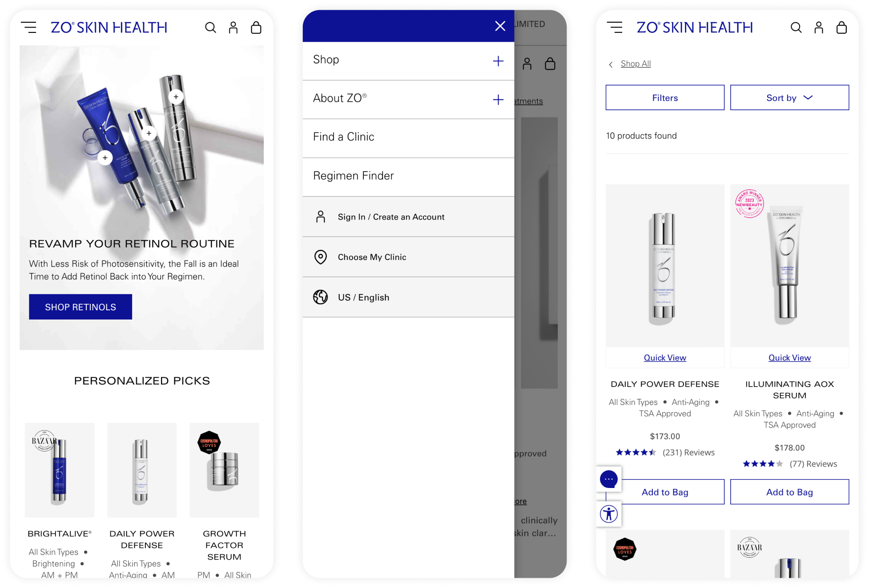The width and height of the screenshot is (869, 588).
Task: Click Add to Bag for Daily Power Defense
Action: point(665,492)
